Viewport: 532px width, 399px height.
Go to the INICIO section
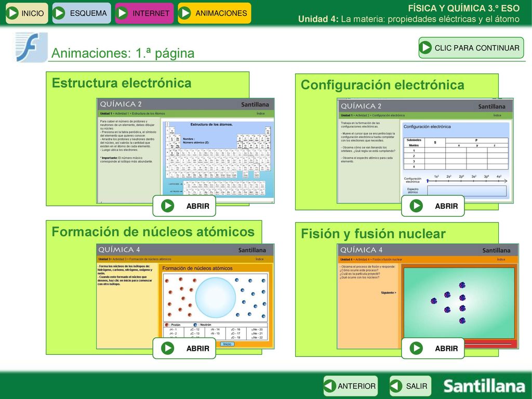point(27,13)
